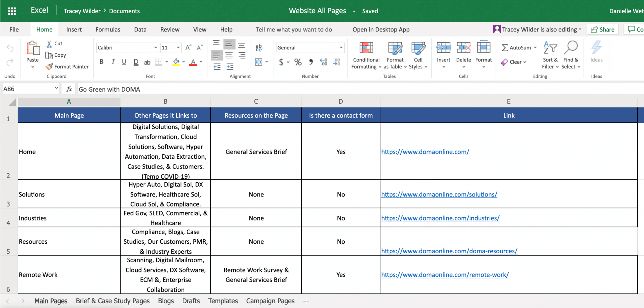The height and width of the screenshot is (308, 644).
Task: Toggle center horizontal alignment
Action: [229, 55]
